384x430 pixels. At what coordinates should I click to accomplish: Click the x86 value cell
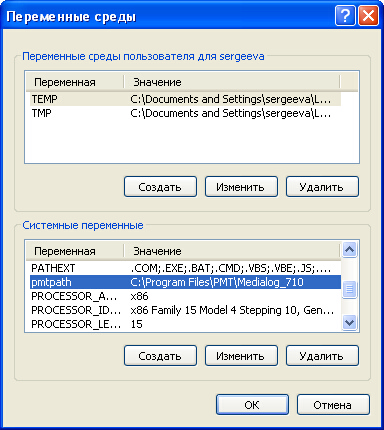[x=139, y=296]
